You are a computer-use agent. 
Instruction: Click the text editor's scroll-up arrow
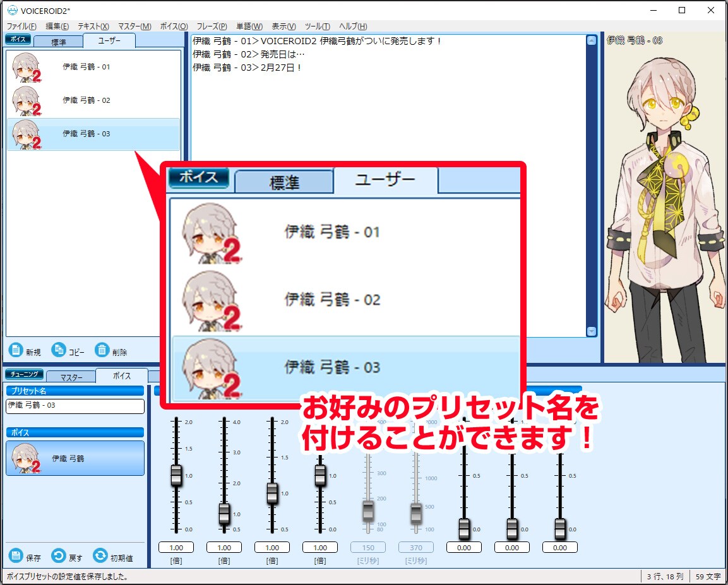[x=592, y=40]
